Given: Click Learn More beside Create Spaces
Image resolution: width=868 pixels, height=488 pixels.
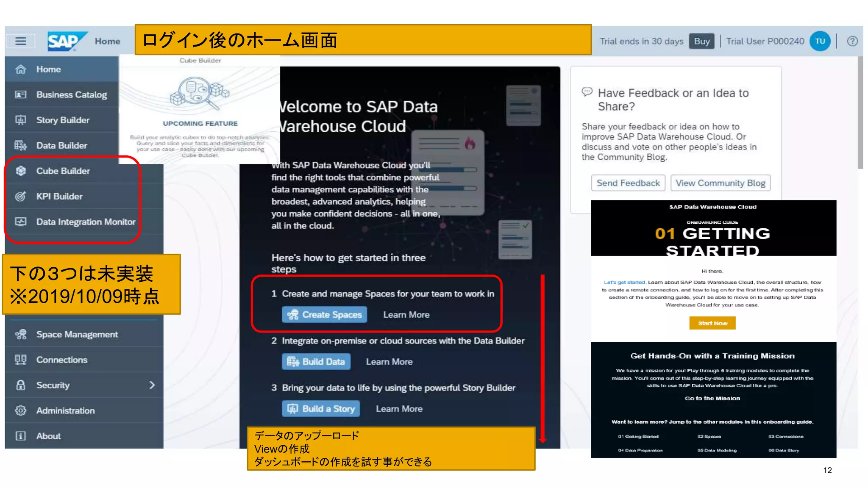Looking at the screenshot, I should [406, 315].
